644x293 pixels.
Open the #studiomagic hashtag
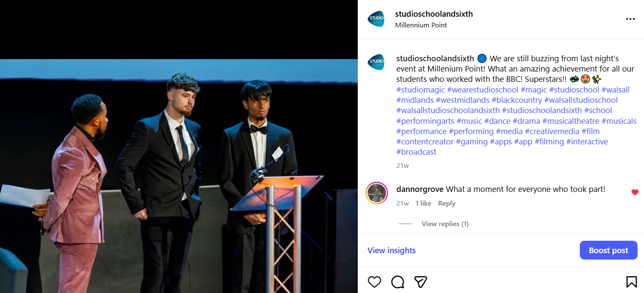(x=421, y=90)
